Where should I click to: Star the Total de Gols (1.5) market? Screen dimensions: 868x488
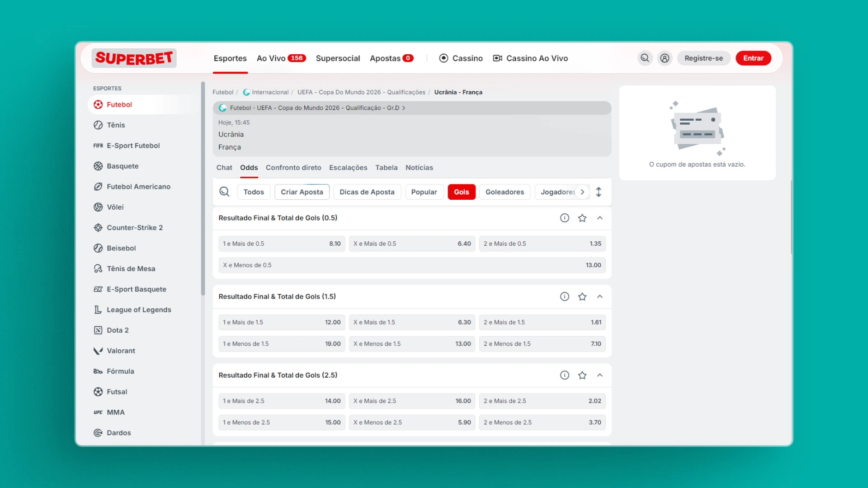click(x=582, y=296)
